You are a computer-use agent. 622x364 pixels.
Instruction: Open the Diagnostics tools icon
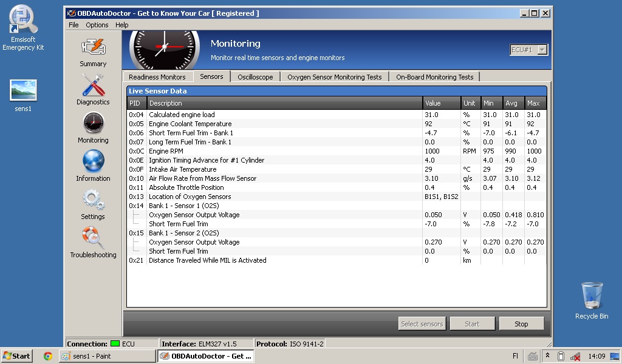pyautogui.click(x=93, y=85)
